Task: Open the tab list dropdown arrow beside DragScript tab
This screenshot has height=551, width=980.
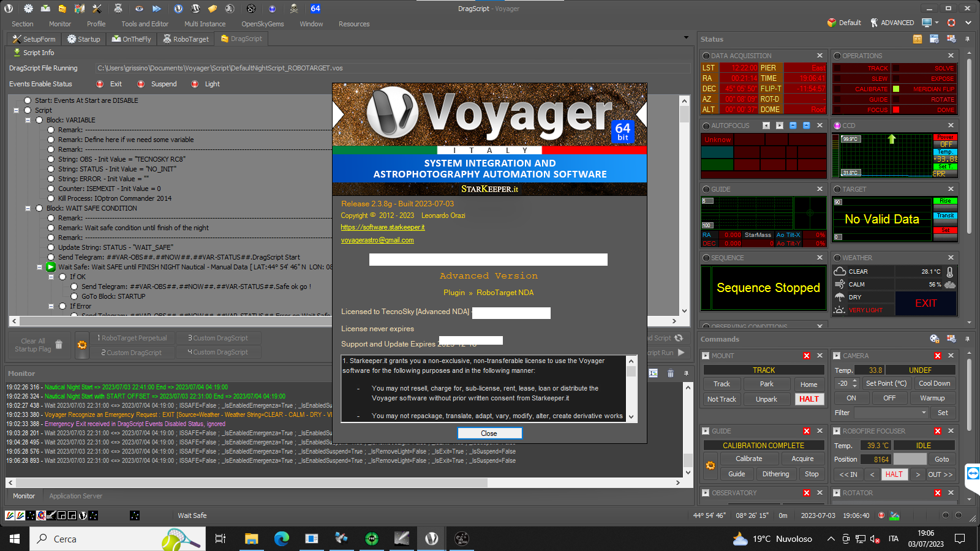Action: point(686,38)
